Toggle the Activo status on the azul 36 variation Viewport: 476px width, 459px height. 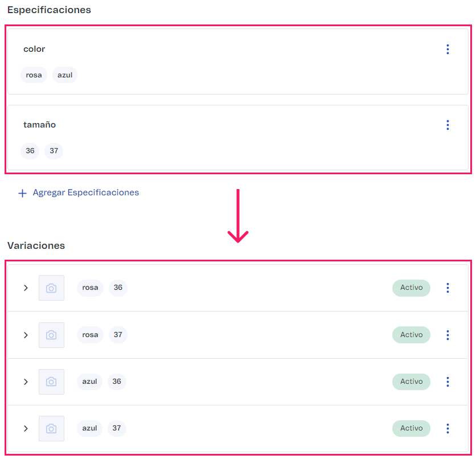pyautogui.click(x=411, y=382)
